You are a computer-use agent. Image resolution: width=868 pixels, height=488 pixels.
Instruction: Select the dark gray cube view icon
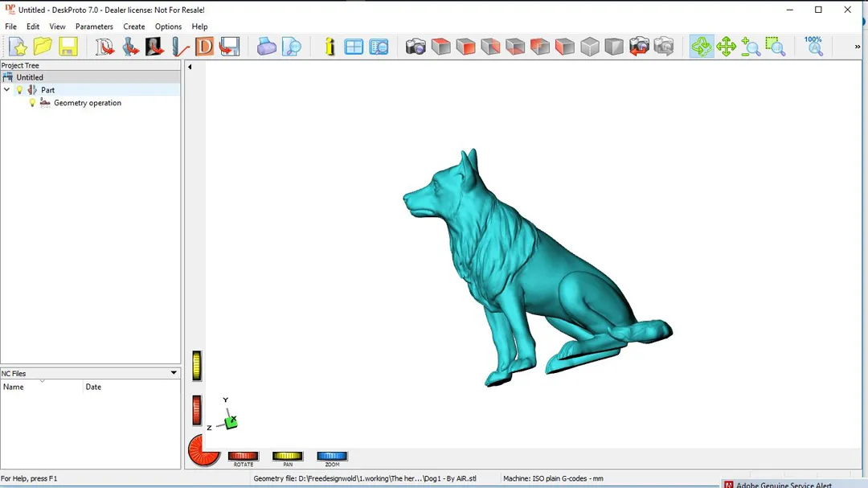click(x=614, y=47)
